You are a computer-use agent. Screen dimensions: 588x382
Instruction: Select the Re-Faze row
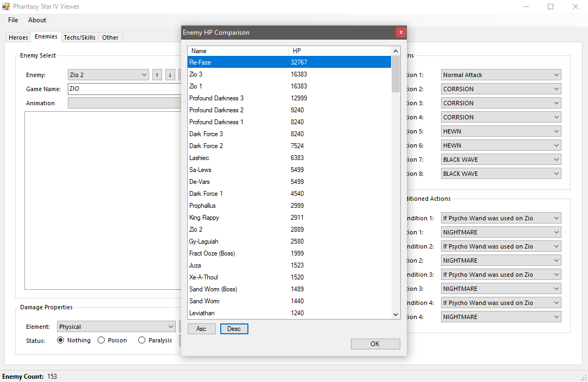click(289, 62)
